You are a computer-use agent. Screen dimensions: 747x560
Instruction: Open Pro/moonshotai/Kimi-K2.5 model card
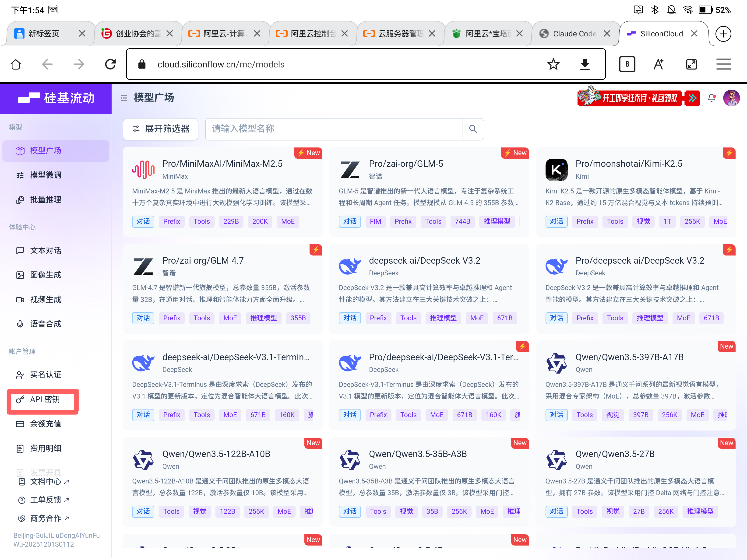coord(628,164)
